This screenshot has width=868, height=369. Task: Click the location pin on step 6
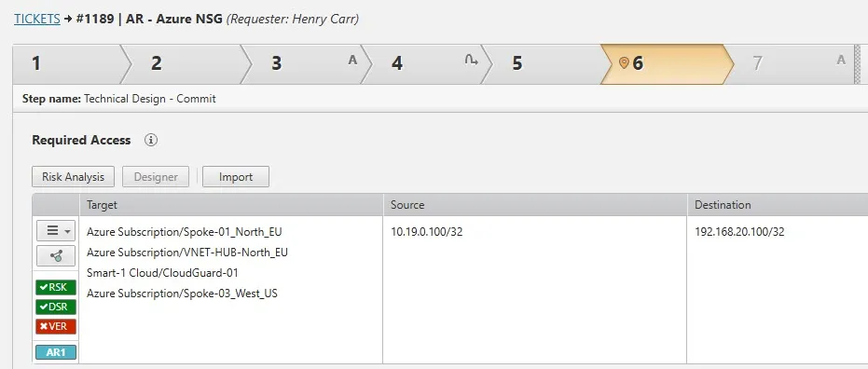point(624,63)
